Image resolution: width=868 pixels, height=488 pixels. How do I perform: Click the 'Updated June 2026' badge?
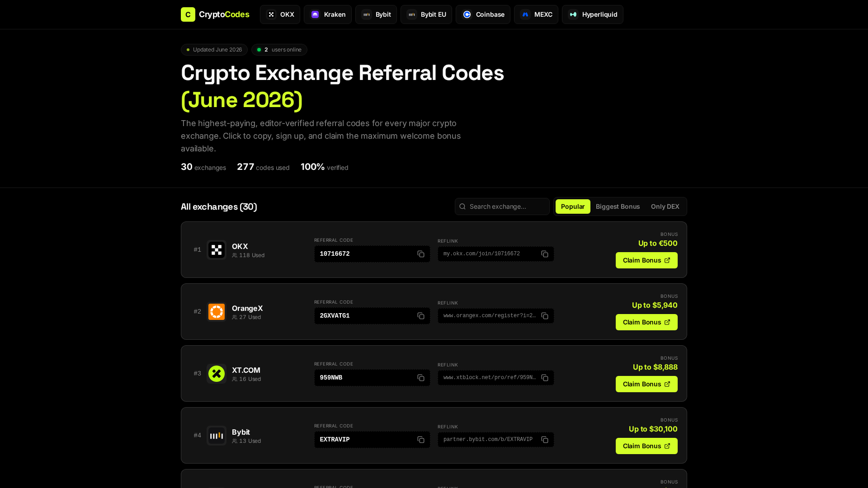tap(214, 50)
